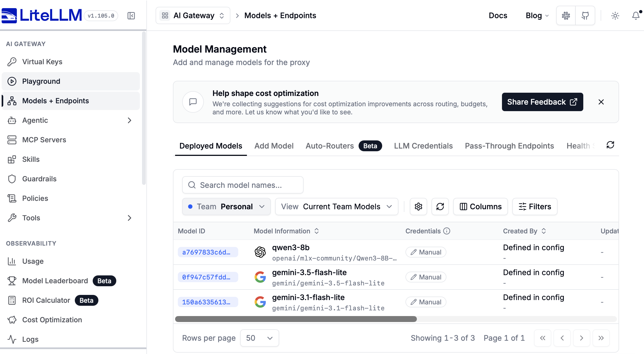Open the notifications bell
Image resolution: width=644 pixels, height=354 pixels.
point(636,16)
